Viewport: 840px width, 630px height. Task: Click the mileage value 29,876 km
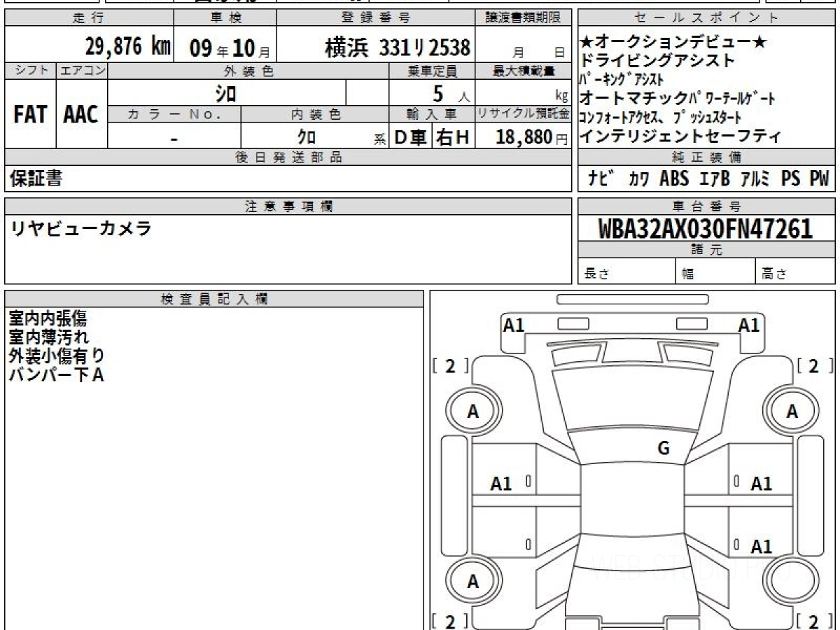click(128, 47)
